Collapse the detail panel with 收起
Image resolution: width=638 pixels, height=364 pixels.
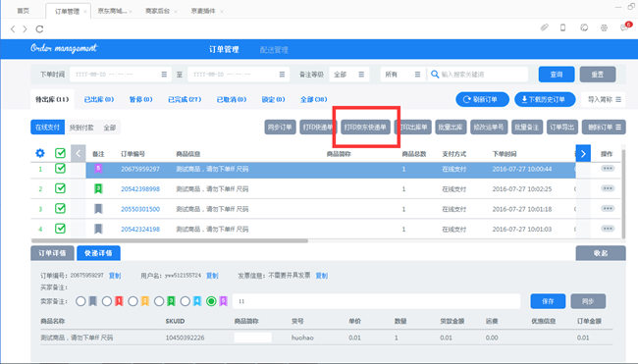click(601, 253)
